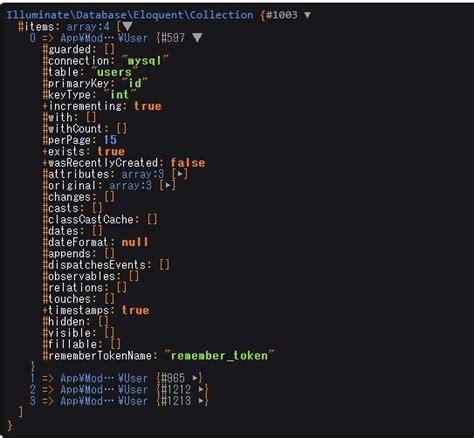Click the #dispatchesEvents property name
The image size is (474, 438).
tap(94, 265)
